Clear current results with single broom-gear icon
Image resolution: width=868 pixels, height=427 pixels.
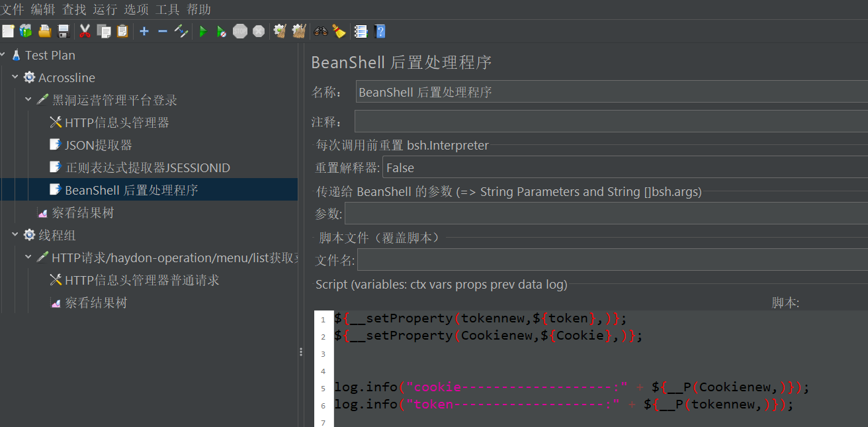[x=280, y=31]
